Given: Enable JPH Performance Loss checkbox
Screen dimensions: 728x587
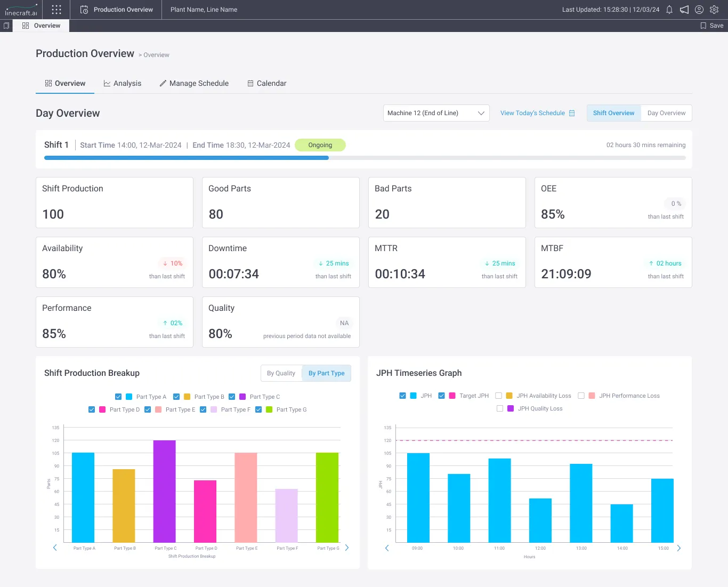Looking at the screenshot, I should 581,396.
